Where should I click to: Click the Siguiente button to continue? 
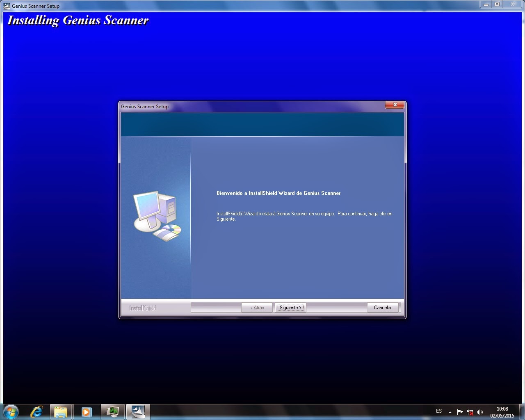tap(290, 308)
